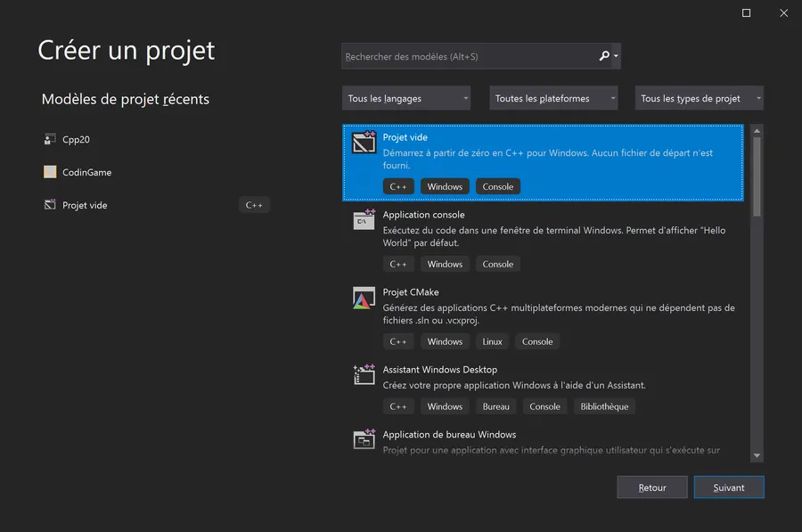Click the Bibliothèque tag
Viewport: 802px width, 532px height.
[604, 406]
